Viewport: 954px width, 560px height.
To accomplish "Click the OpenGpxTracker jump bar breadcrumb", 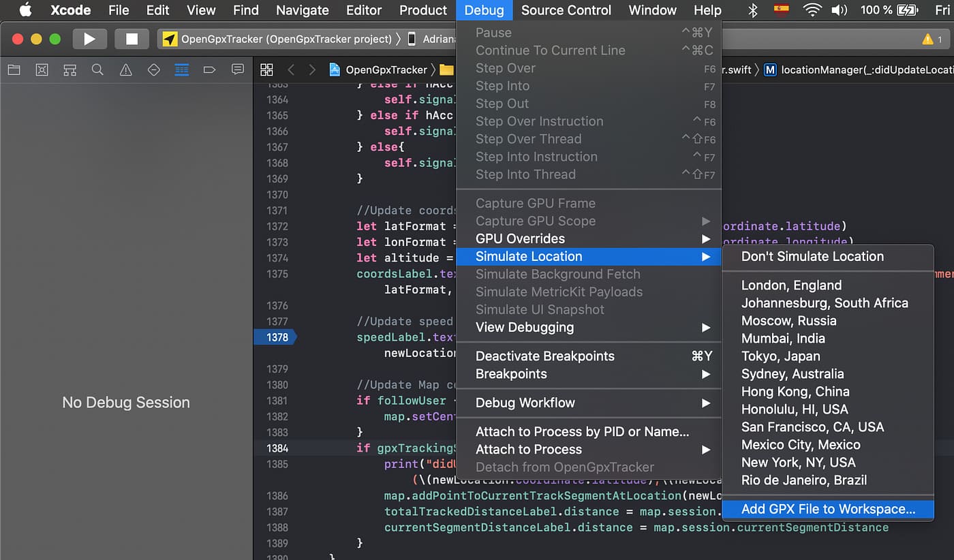I will [x=379, y=69].
